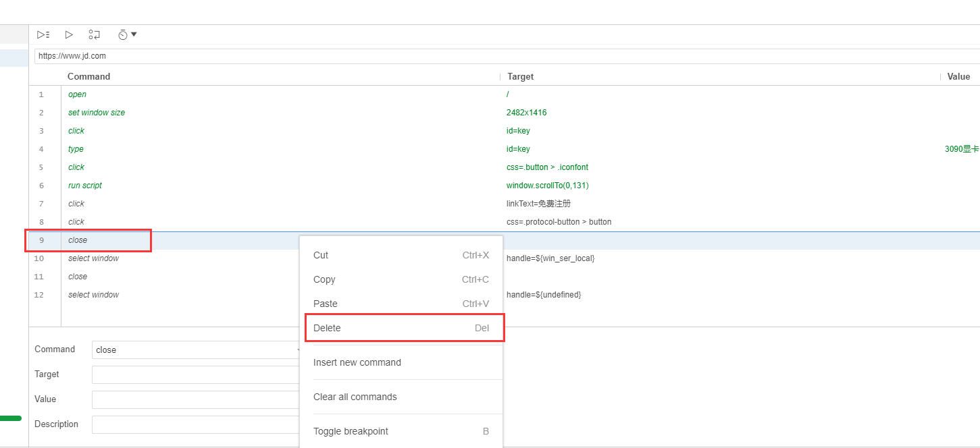This screenshot has height=448, width=980.
Task: Select the type command in row 4
Action: click(76, 149)
